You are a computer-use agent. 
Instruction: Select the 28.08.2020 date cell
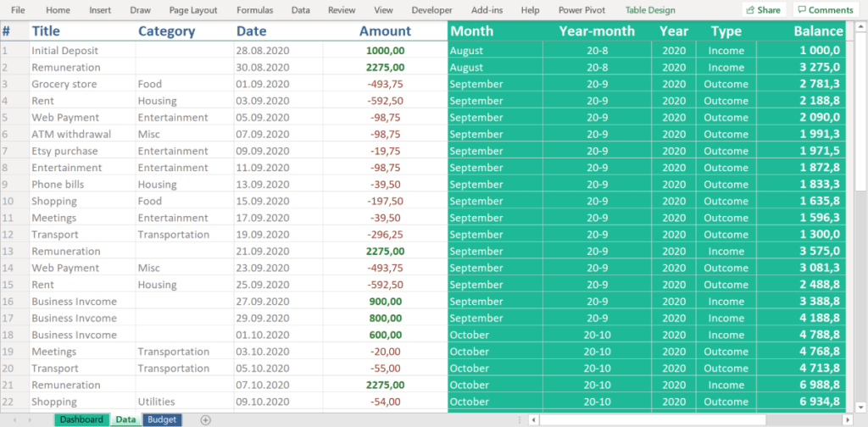[x=278, y=50]
